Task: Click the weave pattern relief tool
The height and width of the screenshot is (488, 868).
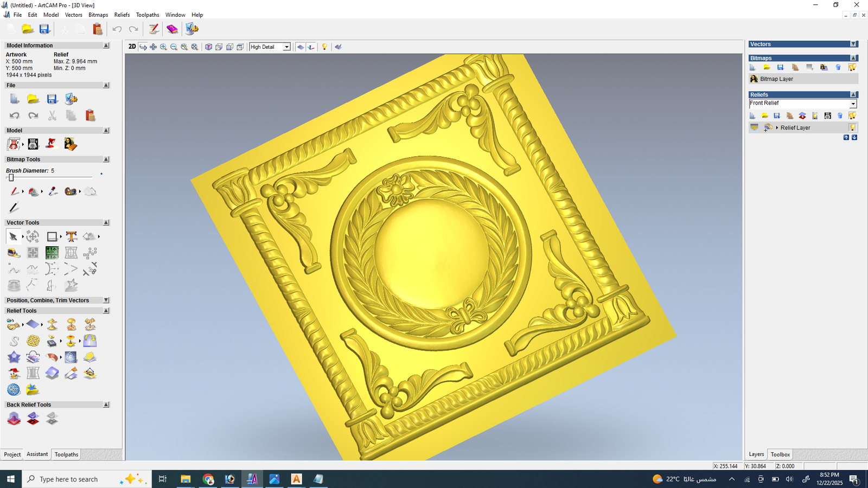Action: tap(33, 341)
